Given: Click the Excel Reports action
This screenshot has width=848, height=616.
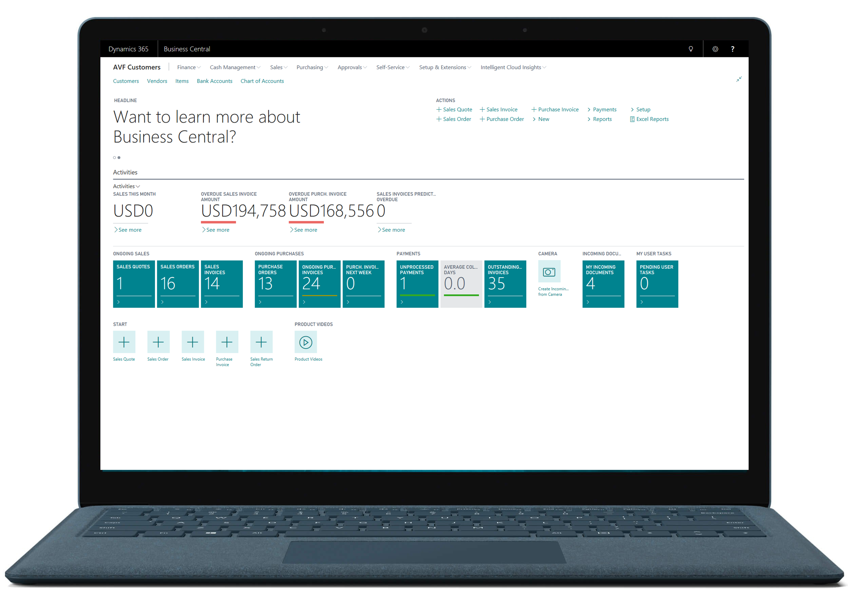Looking at the screenshot, I should coord(650,119).
